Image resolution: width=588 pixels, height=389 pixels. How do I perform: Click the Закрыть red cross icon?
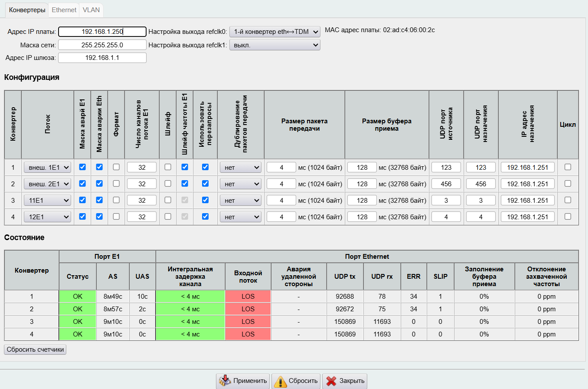331,381
